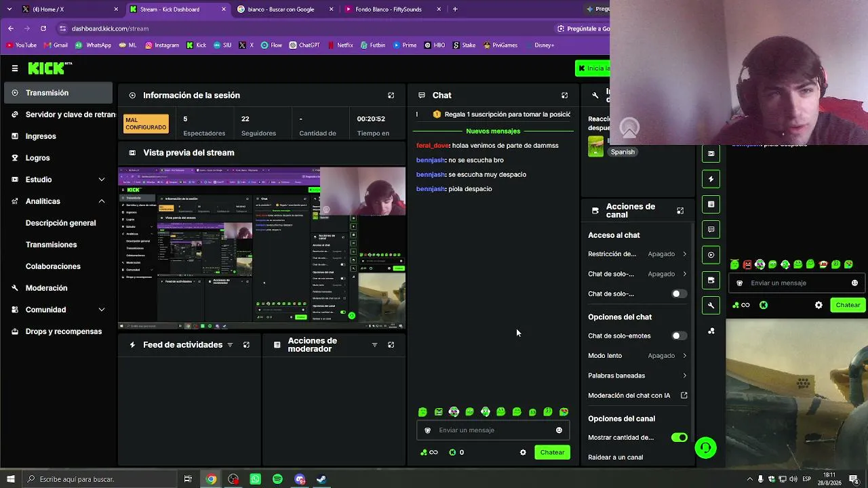868x488 pixels.
Task: Expand the Acciones de canal panel
Action: coord(680,211)
